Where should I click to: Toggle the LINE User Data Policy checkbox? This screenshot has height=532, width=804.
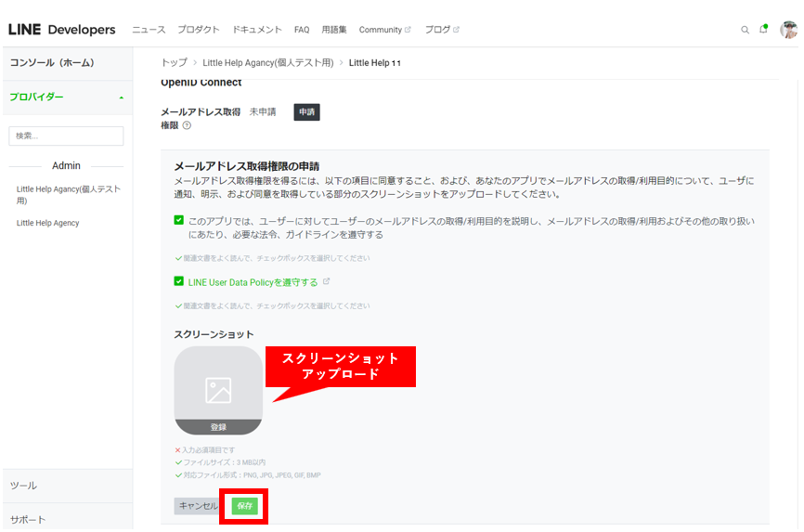(x=179, y=282)
